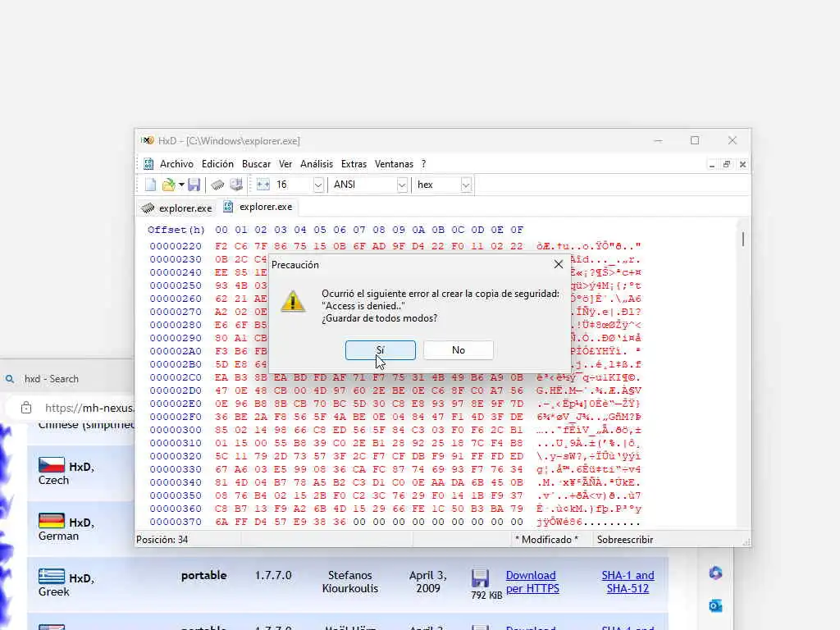
Task: Close the inner document window
Action: [742, 164]
